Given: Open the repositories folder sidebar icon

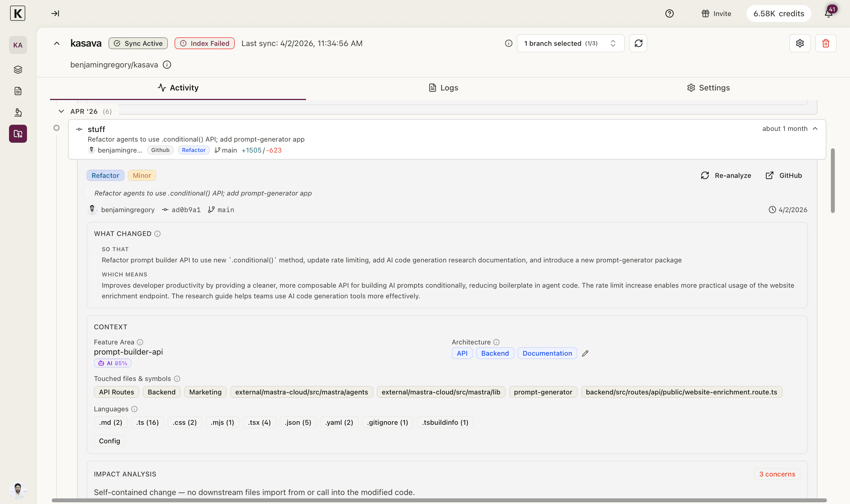Looking at the screenshot, I should coord(18,134).
